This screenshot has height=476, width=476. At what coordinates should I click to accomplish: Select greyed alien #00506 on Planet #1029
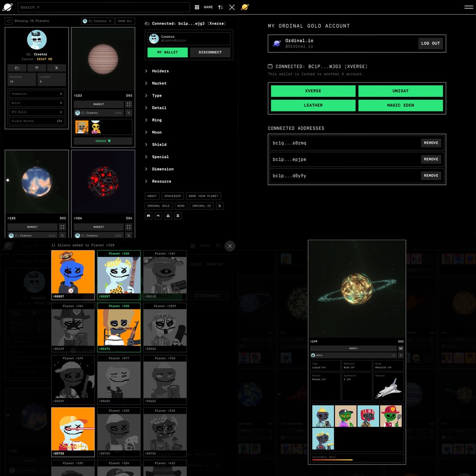tap(165, 327)
